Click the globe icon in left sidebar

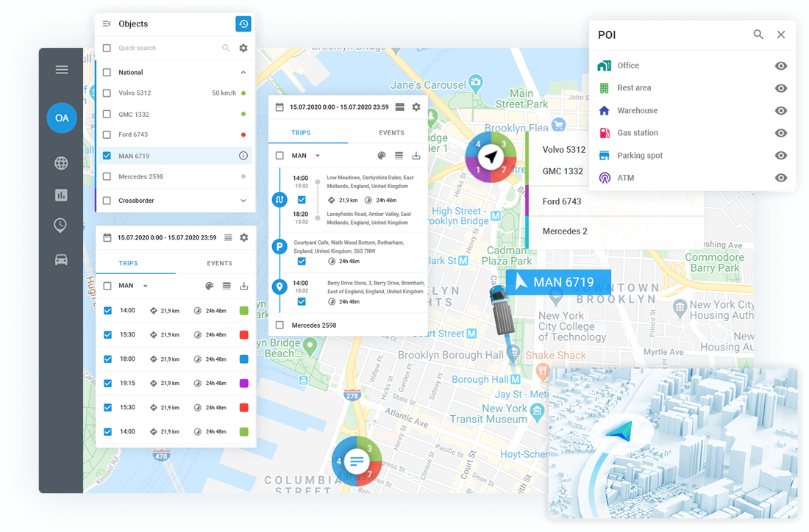(61, 163)
